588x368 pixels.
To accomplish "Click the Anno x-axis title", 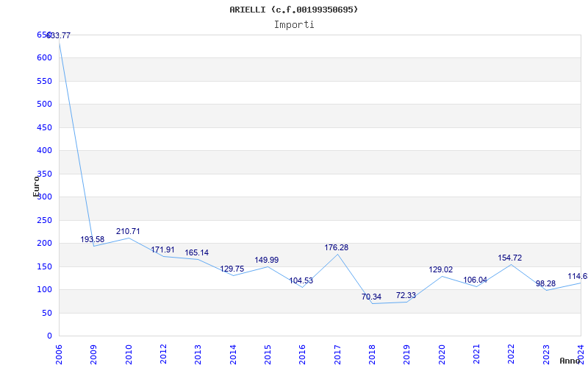I will click(570, 361).
